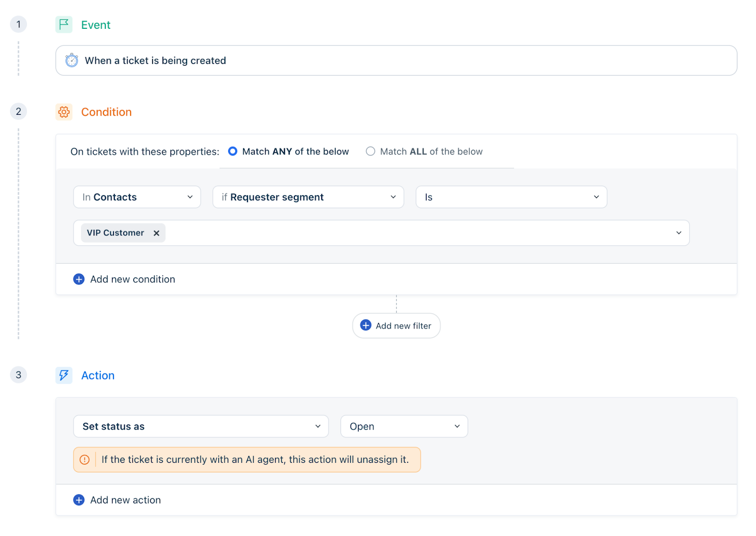This screenshot has height=536, width=756.
Task: Click the plus icon for new condition
Action: click(79, 279)
